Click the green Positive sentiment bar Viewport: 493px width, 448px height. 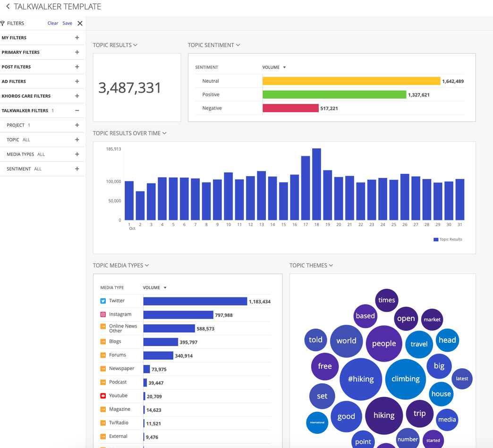334,94
